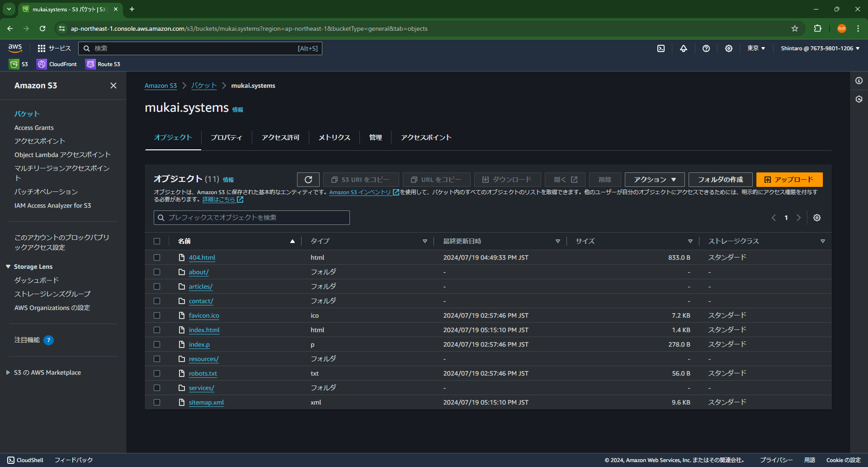
Task: Switch to the アクセス許可 tab
Action: 281,138
